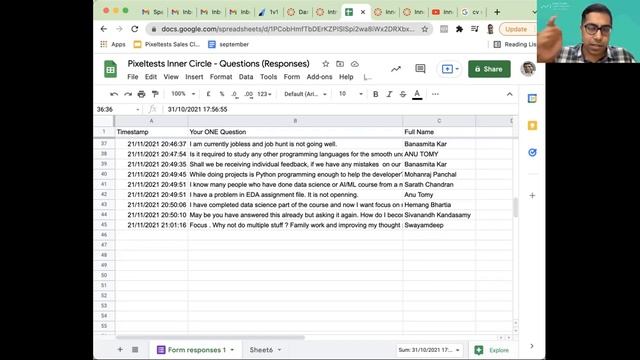Toggle bold formatting
Viewport: 640px width, 360px height.
(x=376, y=94)
